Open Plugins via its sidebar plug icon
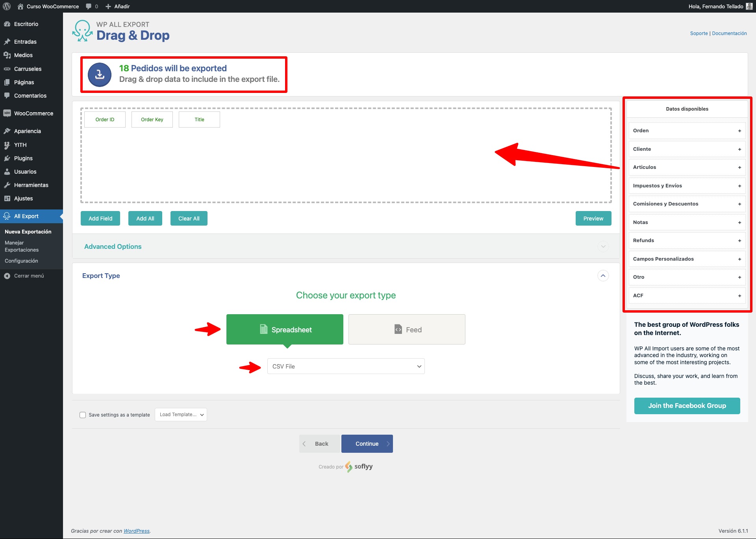The width and height of the screenshot is (756, 539). coord(7,158)
